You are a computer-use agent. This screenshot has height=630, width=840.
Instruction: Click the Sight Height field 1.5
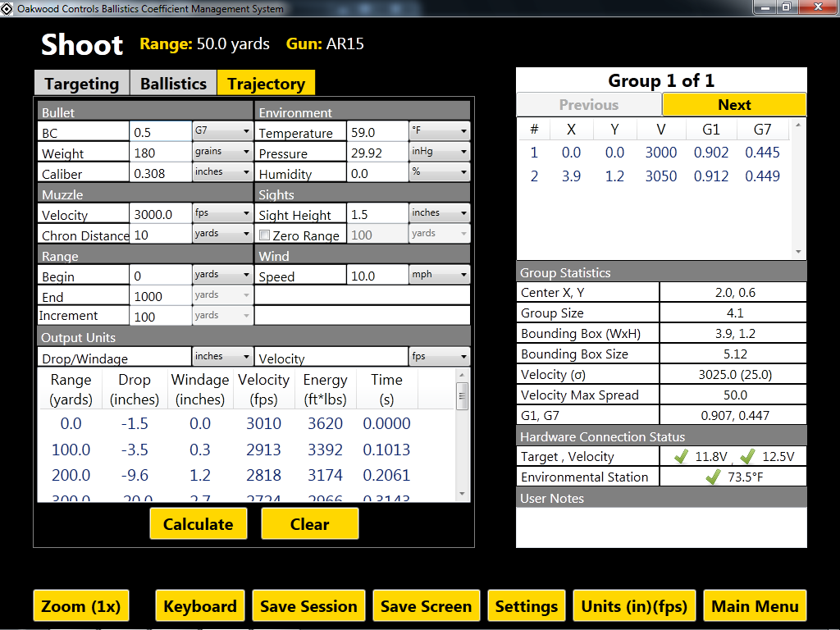pyautogui.click(x=377, y=214)
